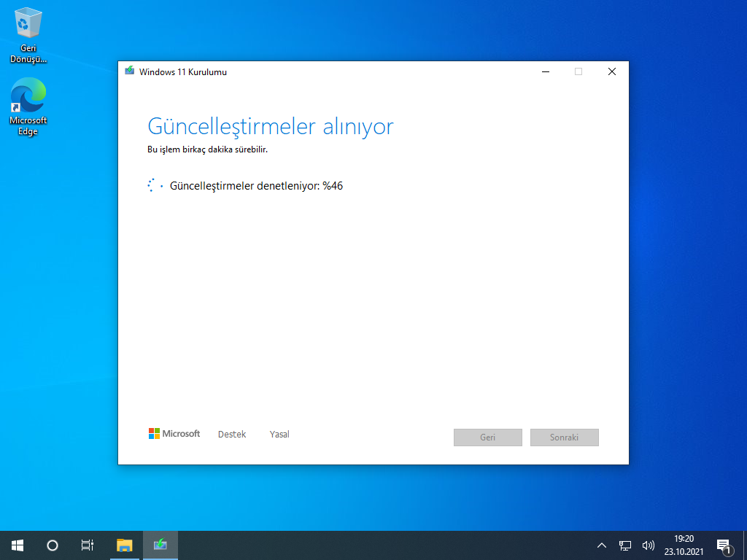
Task: Close the Windows 11 Kurulumu window
Action: (x=612, y=71)
